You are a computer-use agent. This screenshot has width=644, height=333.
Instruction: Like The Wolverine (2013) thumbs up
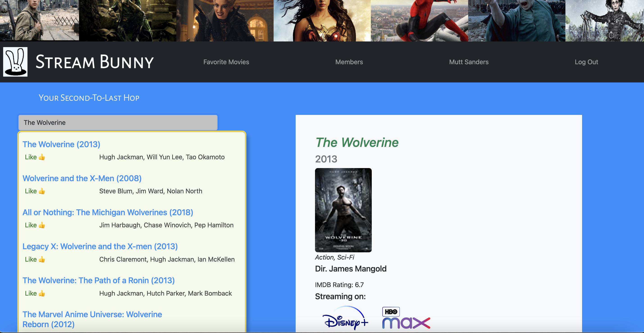[x=35, y=157]
